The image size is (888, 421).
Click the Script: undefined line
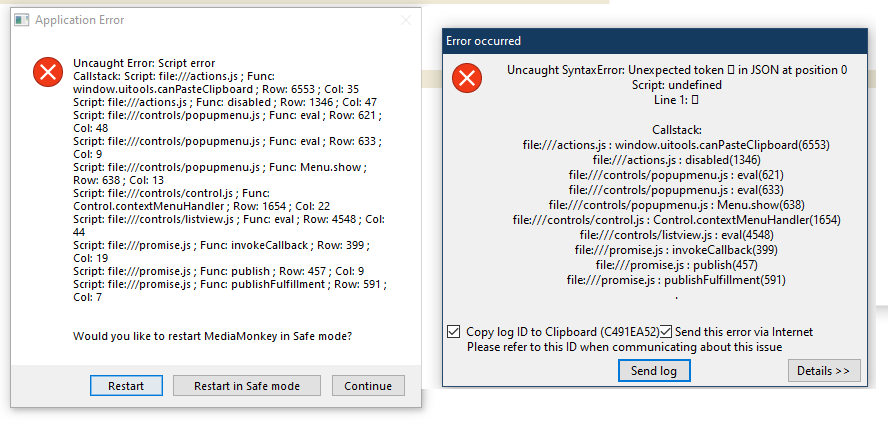[x=677, y=85]
